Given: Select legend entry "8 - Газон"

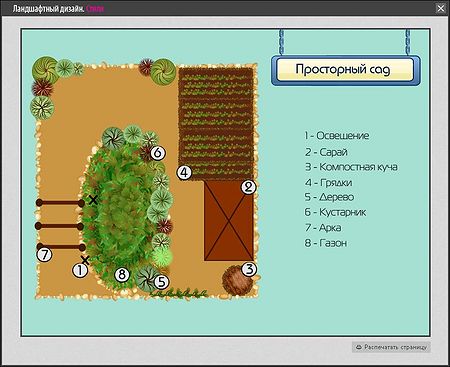Looking at the screenshot, I should [326, 243].
